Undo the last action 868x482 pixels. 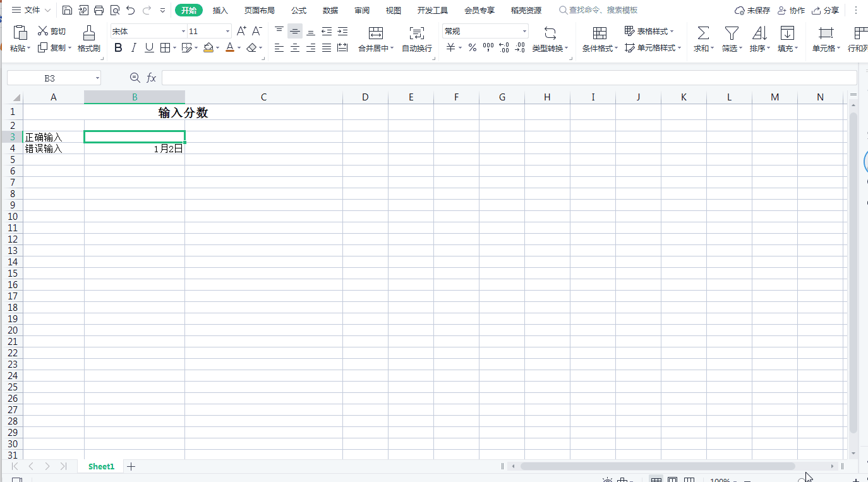(x=131, y=10)
